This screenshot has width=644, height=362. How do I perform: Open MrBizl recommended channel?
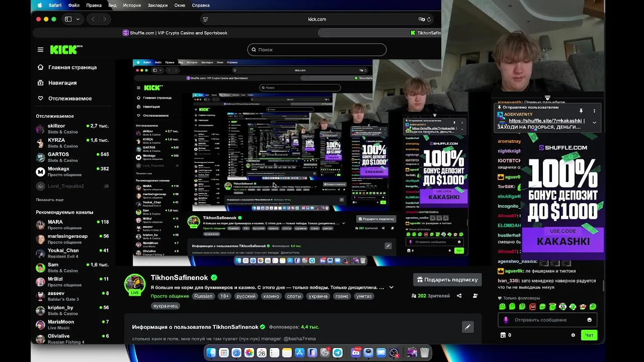tap(72, 282)
